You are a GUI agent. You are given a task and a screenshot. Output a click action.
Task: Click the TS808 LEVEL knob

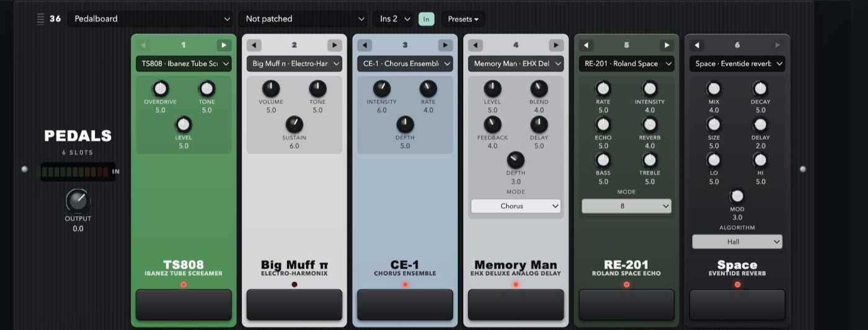point(184,124)
